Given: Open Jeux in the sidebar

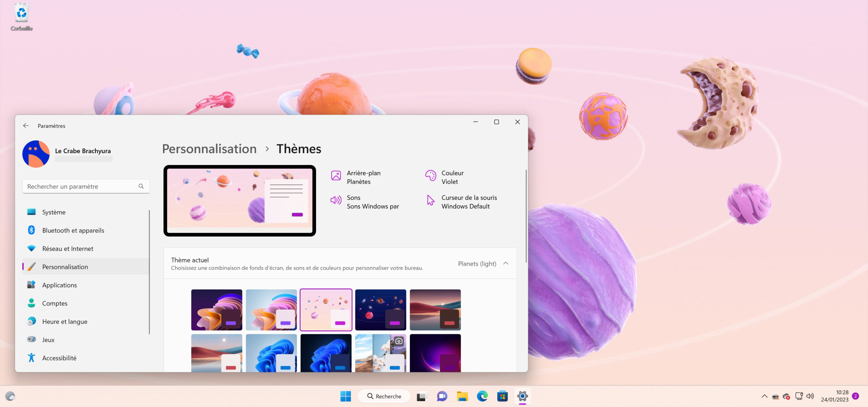Looking at the screenshot, I should click(x=85, y=340).
